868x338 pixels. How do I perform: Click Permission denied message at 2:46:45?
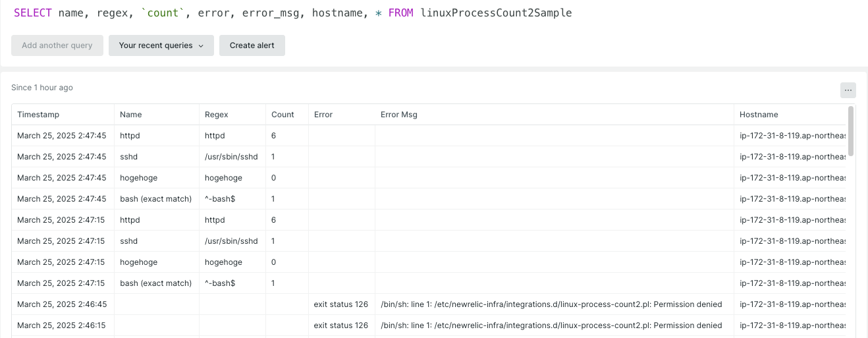click(554, 304)
